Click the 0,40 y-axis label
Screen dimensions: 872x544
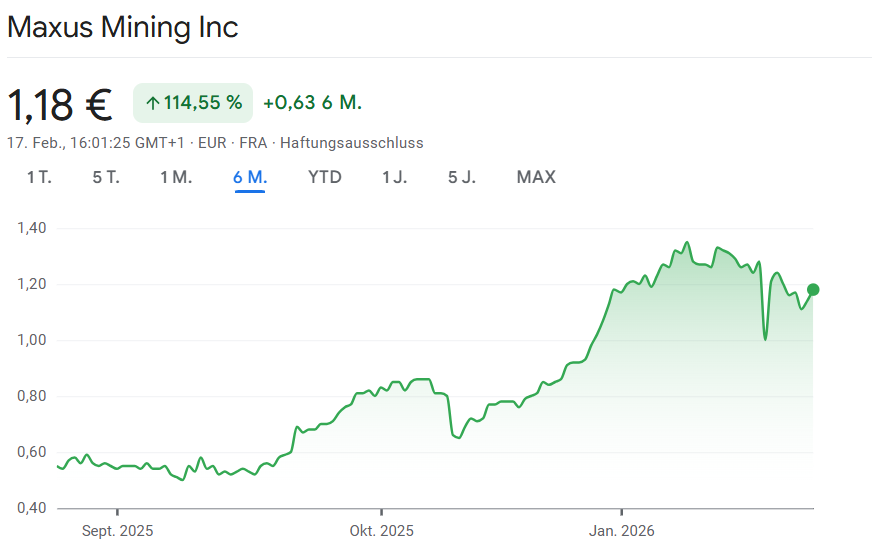31,508
